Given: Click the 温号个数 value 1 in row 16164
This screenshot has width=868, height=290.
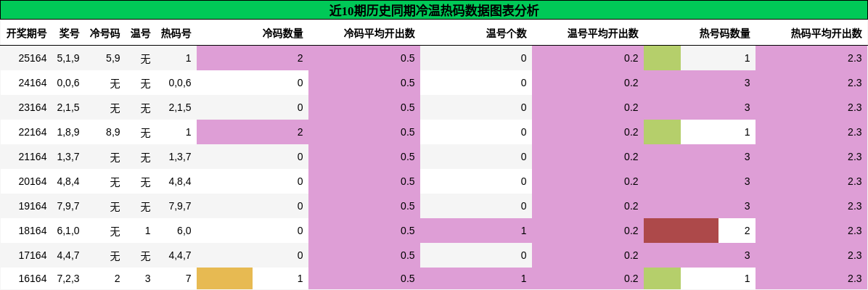Looking at the screenshot, I should (524, 278).
